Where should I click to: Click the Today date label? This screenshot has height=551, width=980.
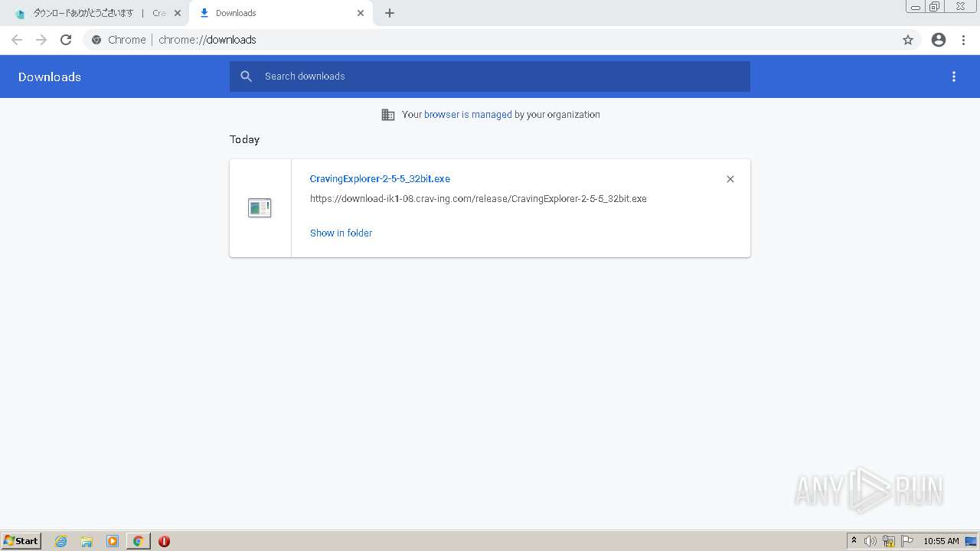[x=245, y=139]
